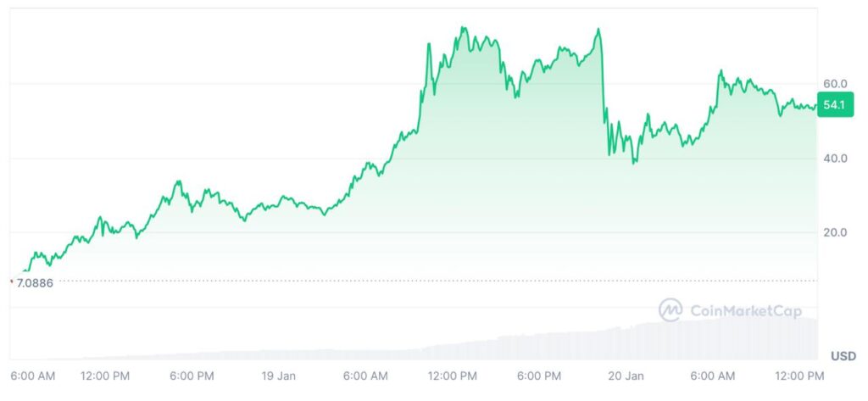Click the red marker beside 7.0886
This screenshot has height=401, width=868.
[x=10, y=281]
